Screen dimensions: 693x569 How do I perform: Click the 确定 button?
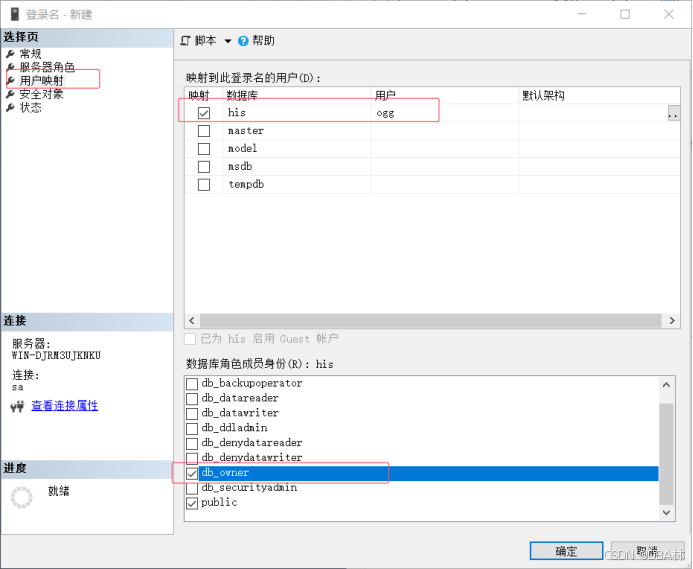pyautogui.click(x=566, y=551)
